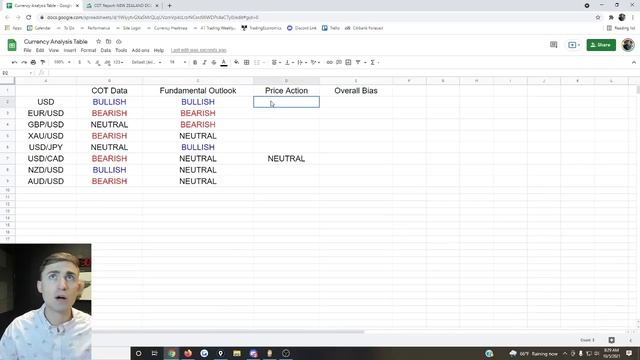Open the Tools menu
The width and height of the screenshot is (640, 360).
pyautogui.click(x=121, y=50)
